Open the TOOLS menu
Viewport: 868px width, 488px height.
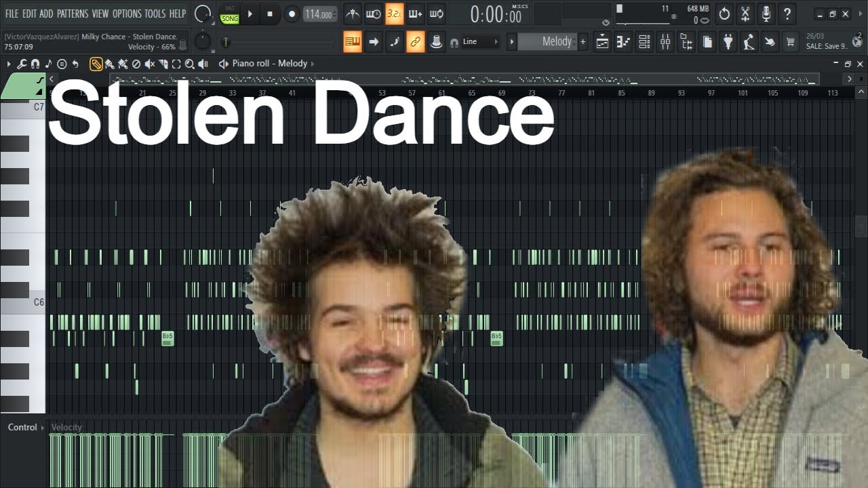pos(155,14)
